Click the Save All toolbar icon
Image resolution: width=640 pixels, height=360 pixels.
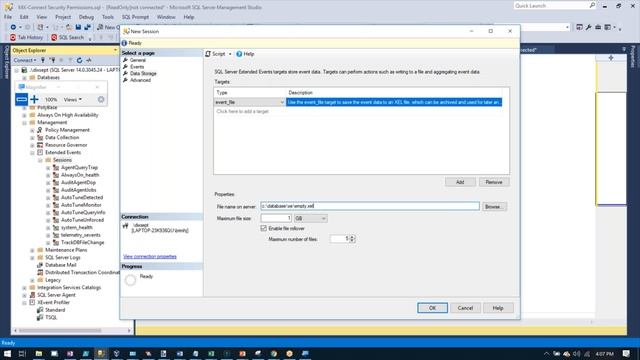click(x=87, y=27)
